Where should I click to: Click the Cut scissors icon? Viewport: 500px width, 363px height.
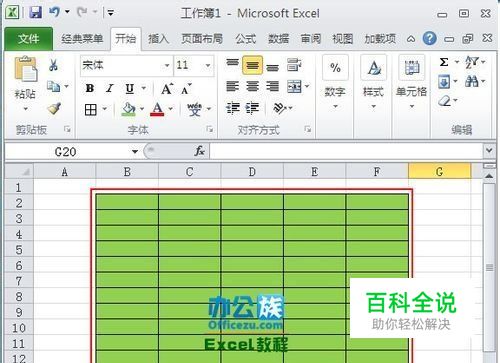53,65
